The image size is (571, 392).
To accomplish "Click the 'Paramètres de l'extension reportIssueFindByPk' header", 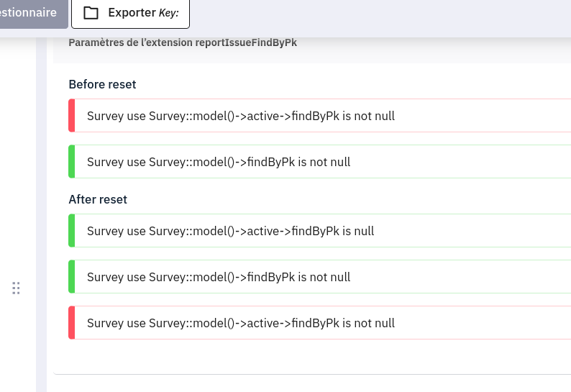I will click(183, 42).
